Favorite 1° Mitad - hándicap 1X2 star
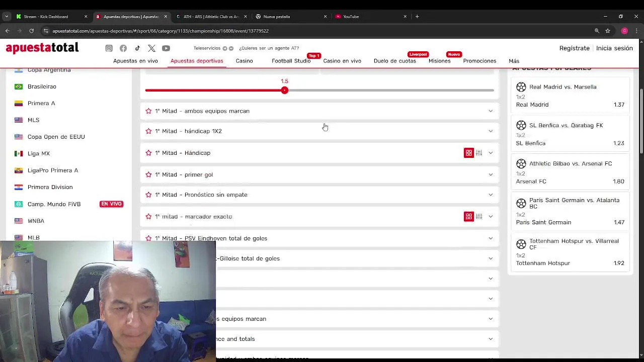 148,131
